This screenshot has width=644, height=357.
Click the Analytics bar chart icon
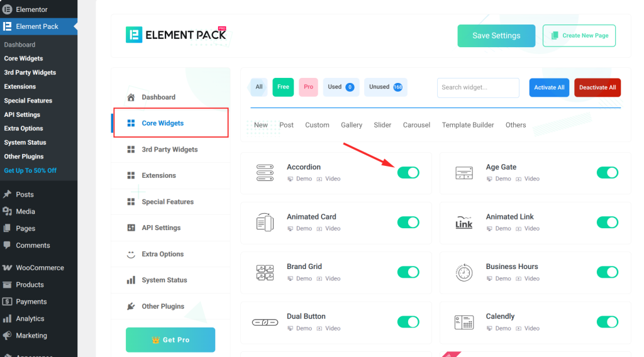7,319
